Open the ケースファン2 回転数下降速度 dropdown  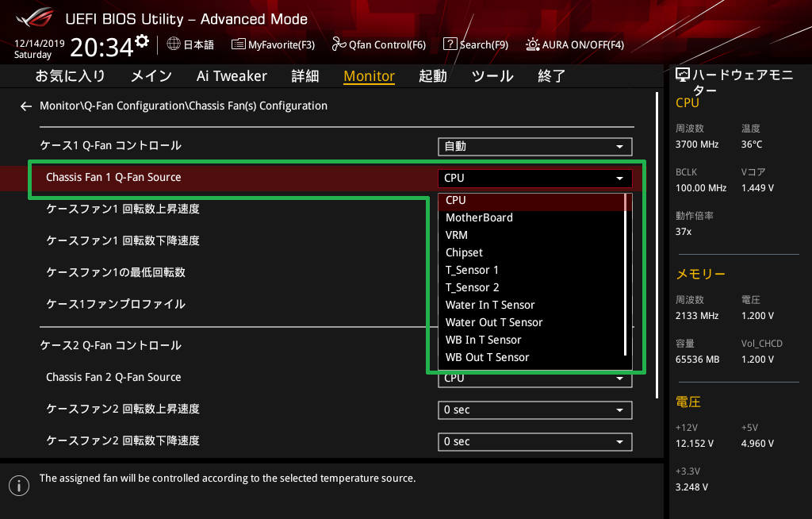point(535,442)
